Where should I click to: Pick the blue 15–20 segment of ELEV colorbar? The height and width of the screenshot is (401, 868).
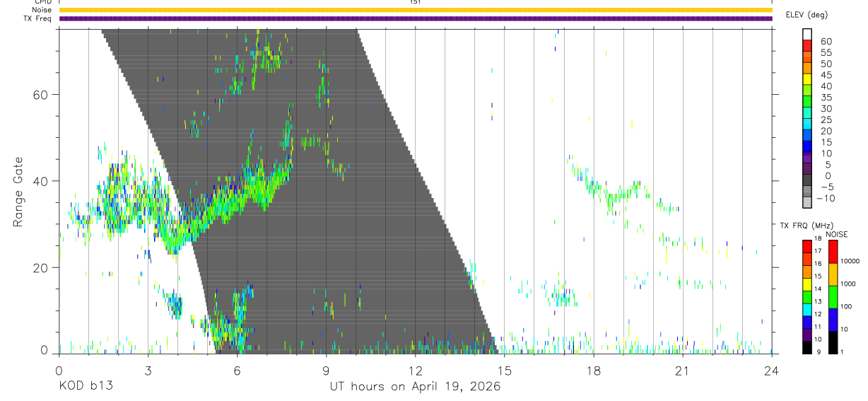[807, 135]
